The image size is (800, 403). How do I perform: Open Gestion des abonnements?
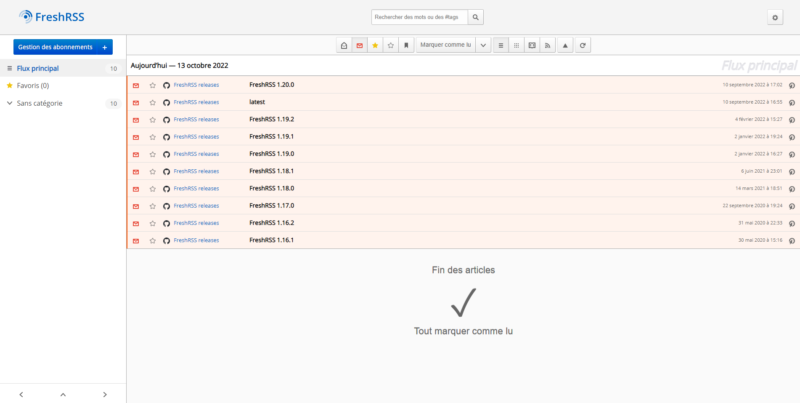point(55,47)
